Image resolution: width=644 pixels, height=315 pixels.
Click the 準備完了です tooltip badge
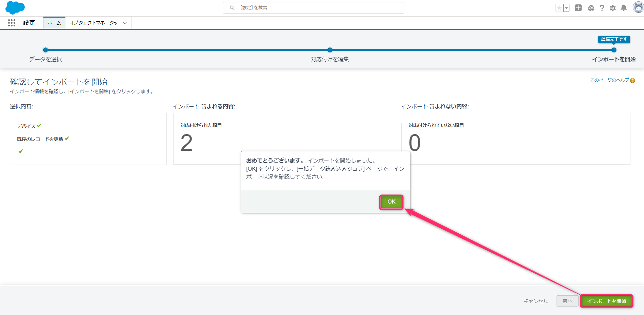coord(614,39)
